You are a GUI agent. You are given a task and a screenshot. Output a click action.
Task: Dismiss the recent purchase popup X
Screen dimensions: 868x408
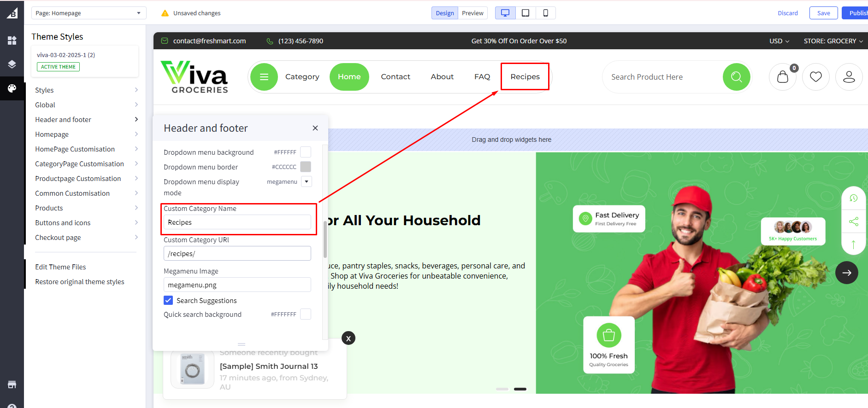tap(348, 338)
